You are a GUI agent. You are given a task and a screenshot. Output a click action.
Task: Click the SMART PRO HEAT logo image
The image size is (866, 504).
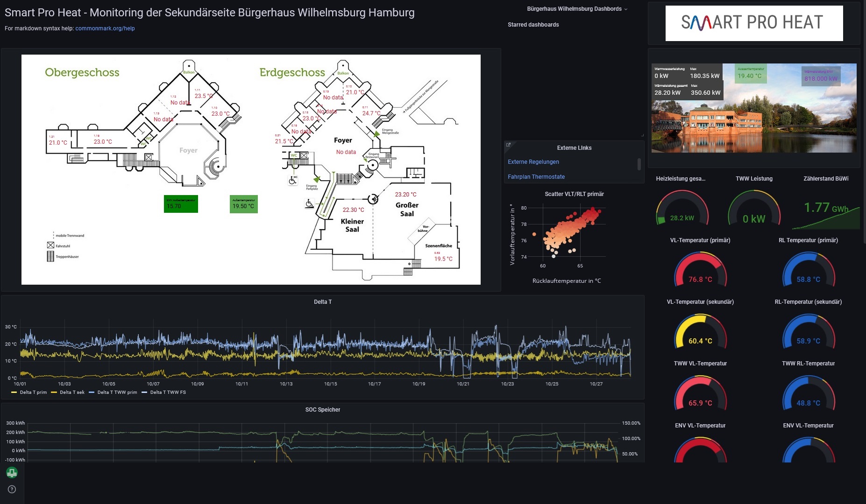pyautogui.click(x=754, y=23)
